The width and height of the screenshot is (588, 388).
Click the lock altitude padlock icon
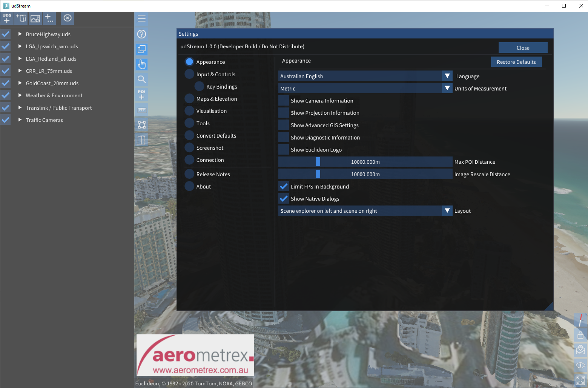[580, 335]
